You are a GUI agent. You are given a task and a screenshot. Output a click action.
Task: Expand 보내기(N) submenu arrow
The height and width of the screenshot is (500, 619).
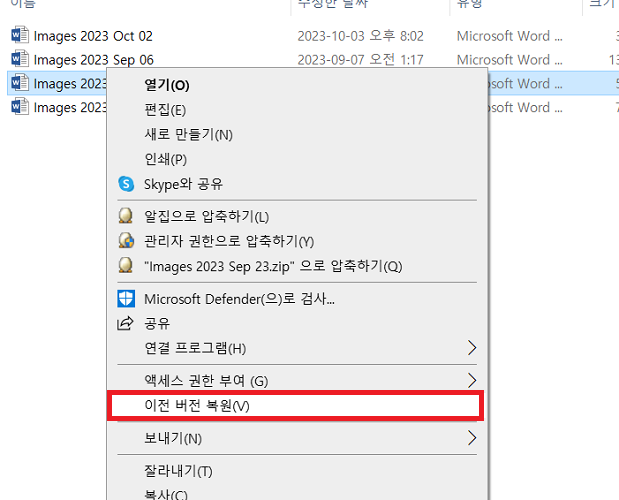[472, 438]
